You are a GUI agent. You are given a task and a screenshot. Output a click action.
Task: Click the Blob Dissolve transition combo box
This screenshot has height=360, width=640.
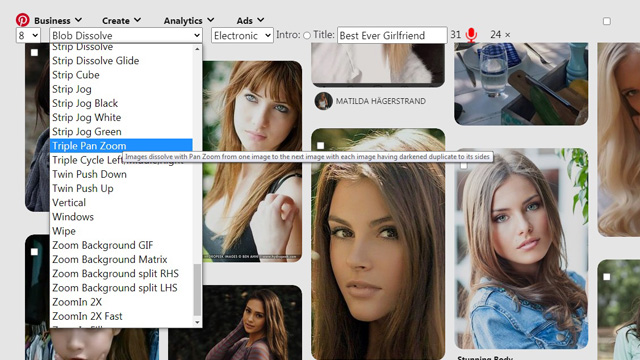pyautogui.click(x=126, y=36)
